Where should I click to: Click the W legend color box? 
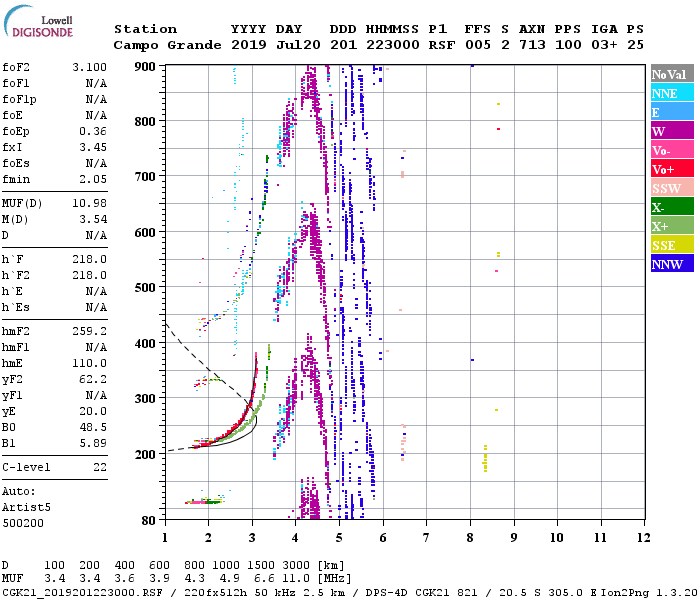pos(672,131)
